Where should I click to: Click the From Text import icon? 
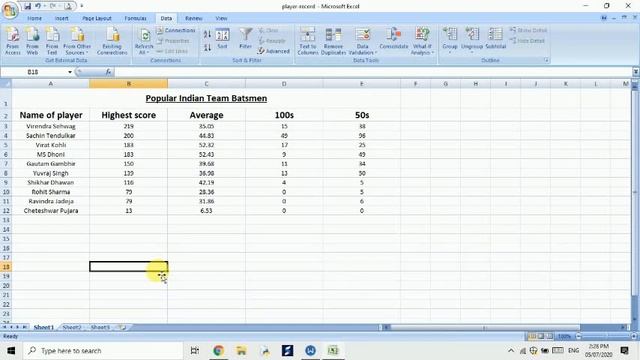[x=52, y=41]
